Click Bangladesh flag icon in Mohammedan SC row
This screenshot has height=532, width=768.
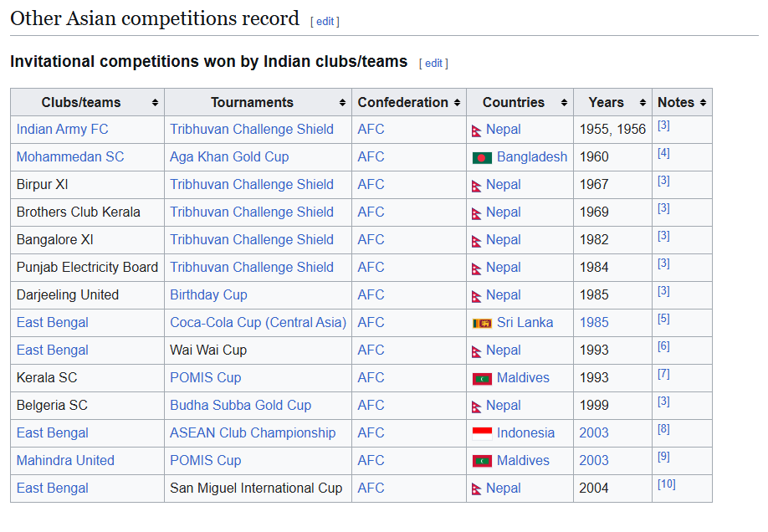[x=482, y=158]
